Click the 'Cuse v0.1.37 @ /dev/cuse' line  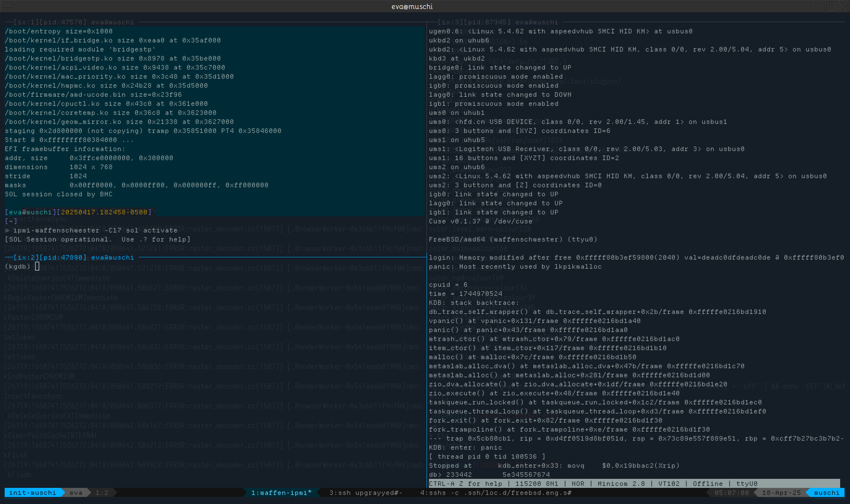point(480,221)
